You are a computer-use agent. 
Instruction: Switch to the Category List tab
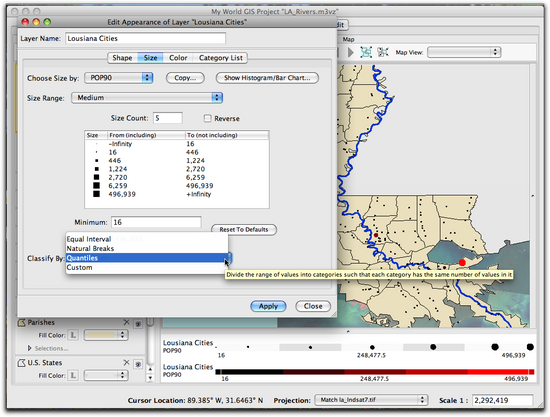point(221,58)
